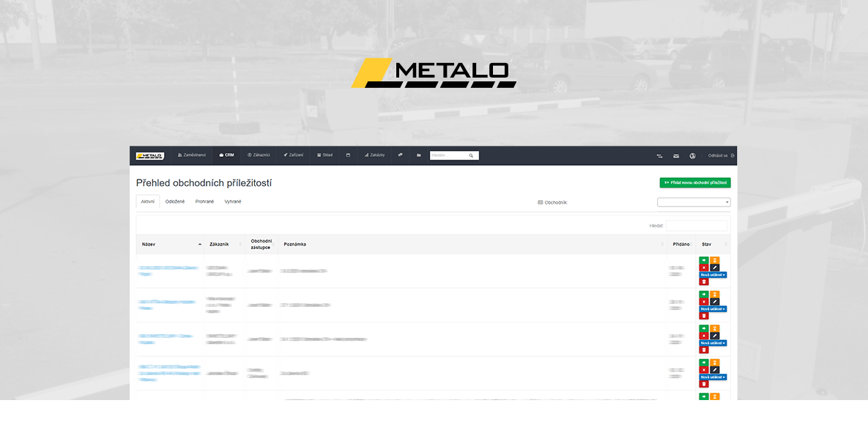The image size is (868, 425).
Task: Open Zakázky in the navbar
Action: coord(374,155)
